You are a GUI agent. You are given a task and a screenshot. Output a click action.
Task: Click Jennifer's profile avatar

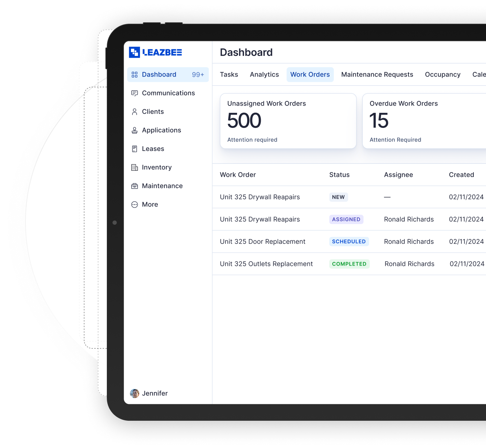pyautogui.click(x=135, y=393)
